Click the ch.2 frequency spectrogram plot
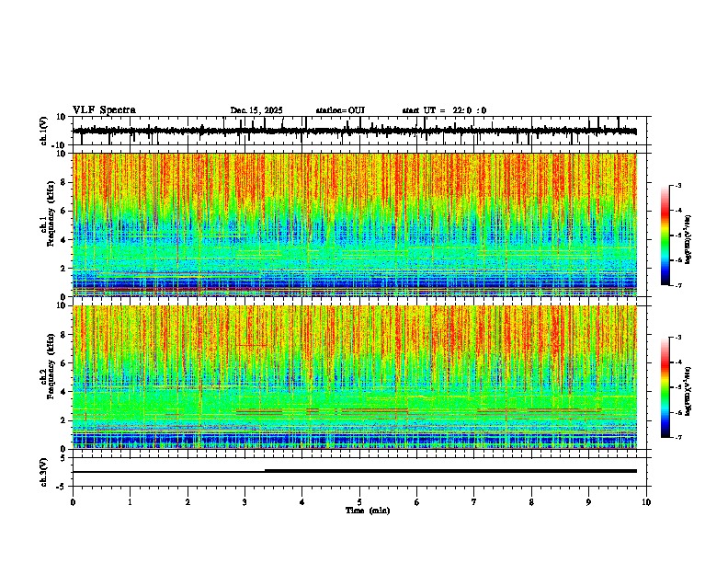The image size is (728, 563). click(355, 377)
